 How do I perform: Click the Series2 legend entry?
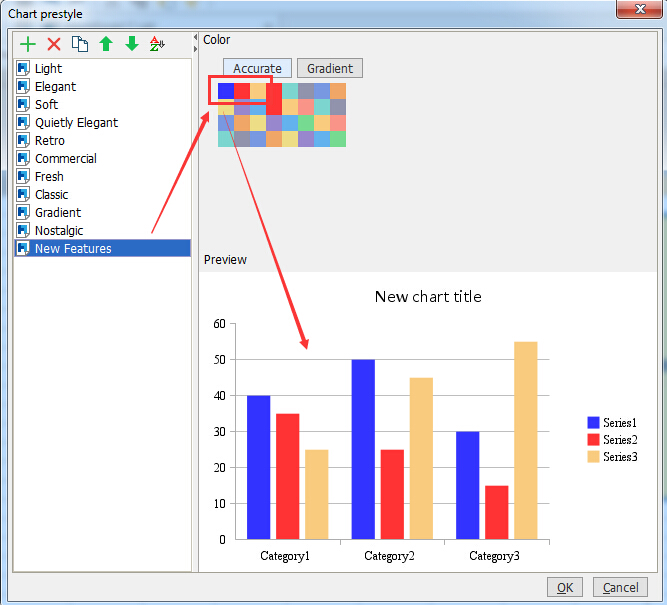(612, 439)
